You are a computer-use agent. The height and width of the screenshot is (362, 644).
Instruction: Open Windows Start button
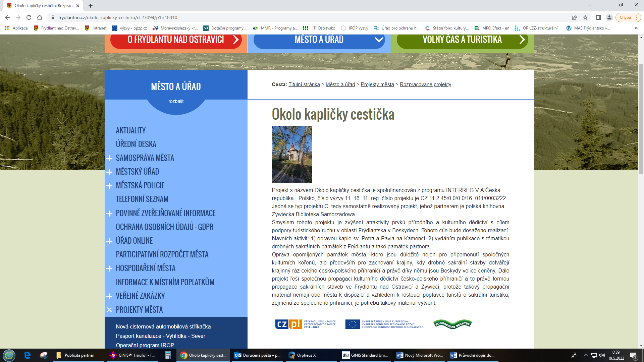pyautogui.click(x=9, y=355)
